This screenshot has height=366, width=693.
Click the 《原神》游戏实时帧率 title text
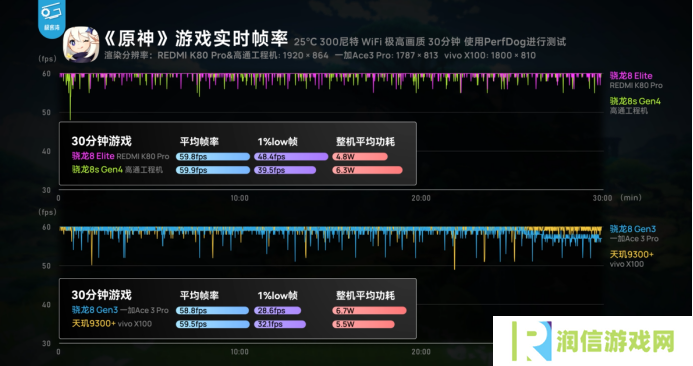196,39
